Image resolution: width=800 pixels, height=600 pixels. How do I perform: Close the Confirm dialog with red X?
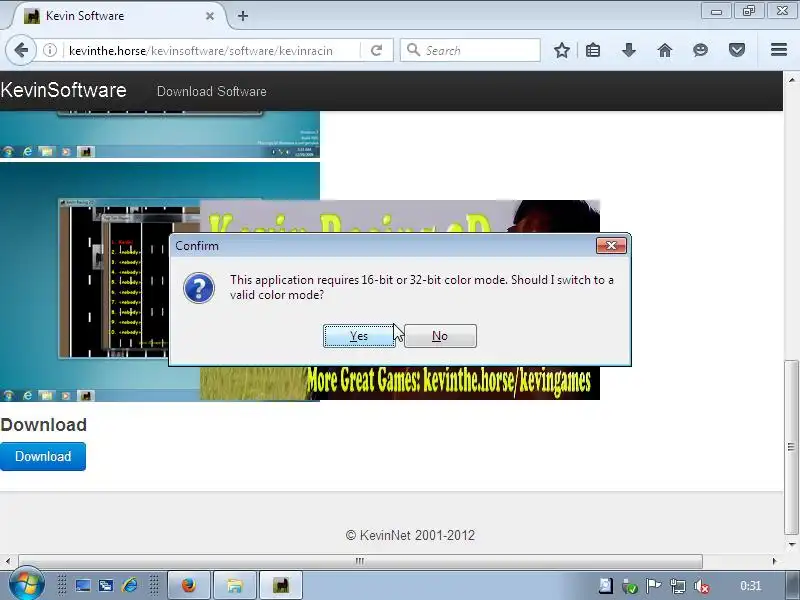pyautogui.click(x=611, y=246)
